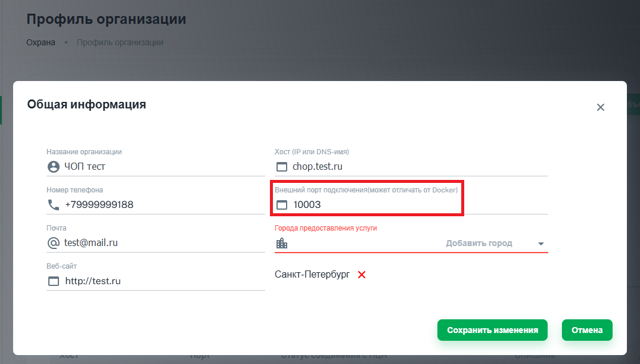Click the icon beside the Хост field
This screenshot has height=364, width=640.
[x=282, y=167]
